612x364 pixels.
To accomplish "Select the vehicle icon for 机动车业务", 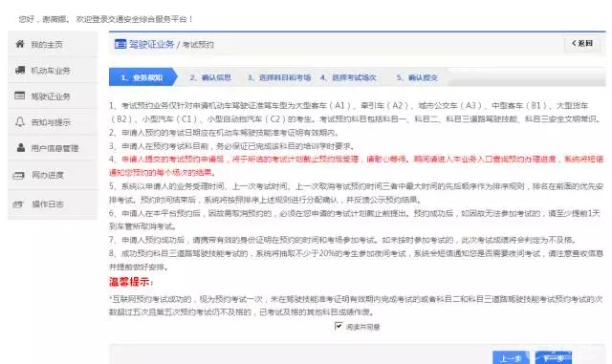I will click(20, 70).
